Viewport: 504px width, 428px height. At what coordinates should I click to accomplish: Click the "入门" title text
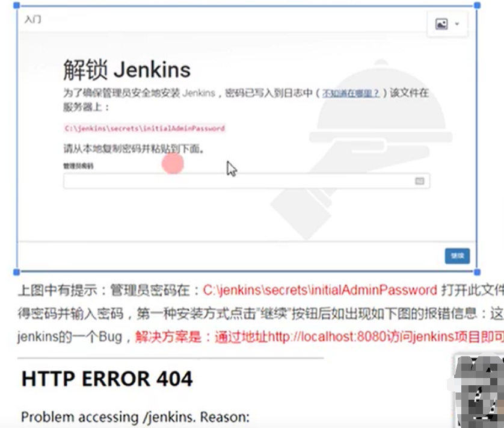pos(33,19)
